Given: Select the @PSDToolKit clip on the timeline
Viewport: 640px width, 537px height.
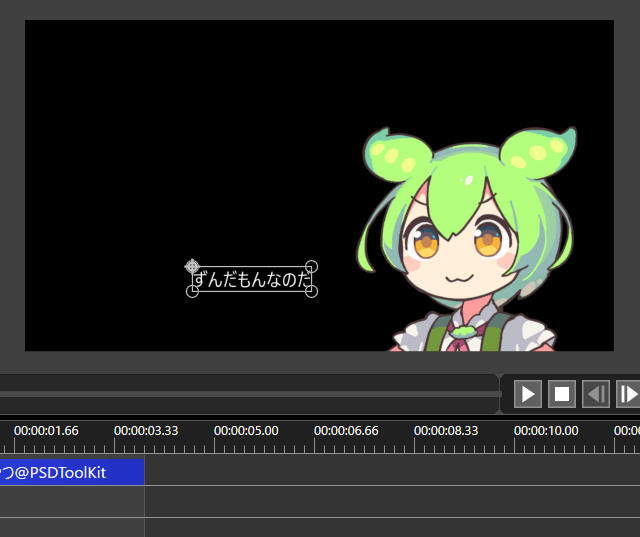Looking at the screenshot, I should (70, 471).
